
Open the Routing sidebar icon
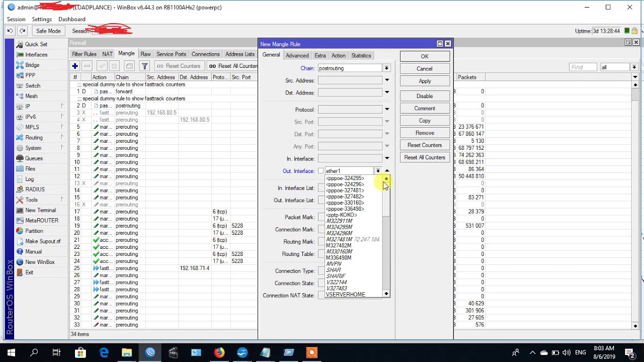tap(20, 137)
